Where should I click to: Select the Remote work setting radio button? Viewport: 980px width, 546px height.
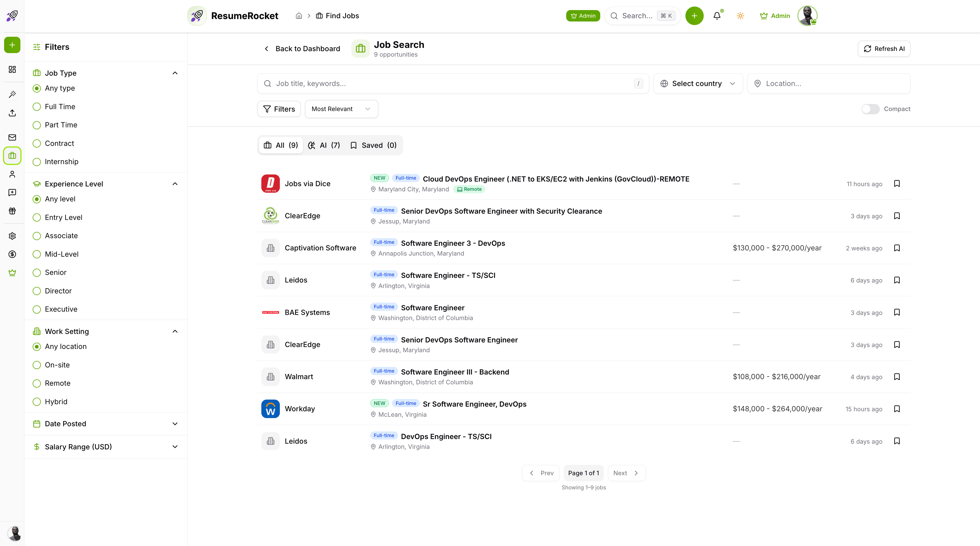(x=36, y=383)
